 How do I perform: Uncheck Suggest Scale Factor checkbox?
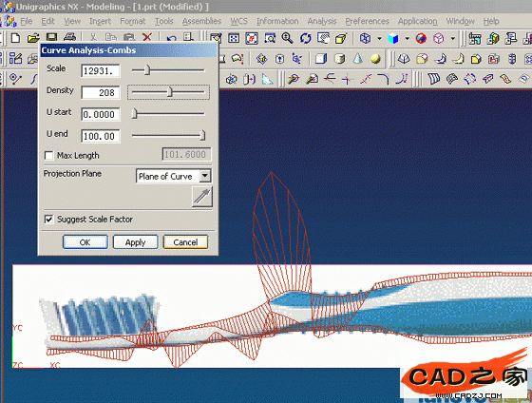[x=48, y=220]
